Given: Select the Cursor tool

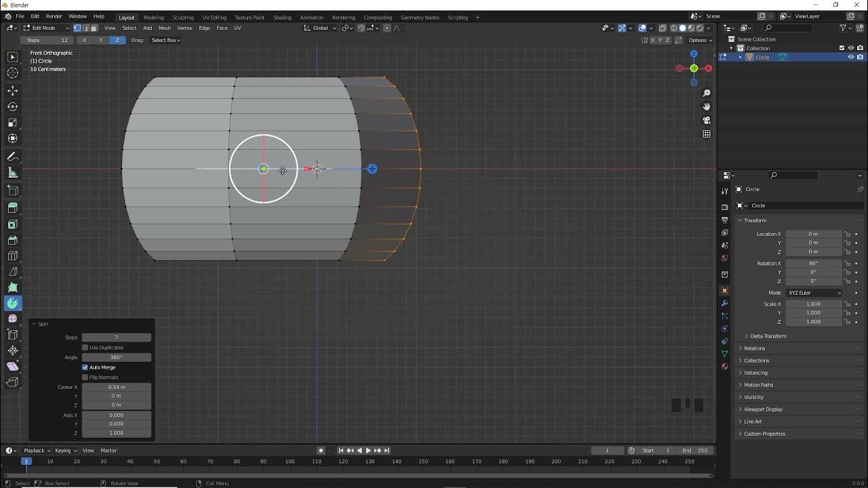Looking at the screenshot, I should (x=13, y=73).
